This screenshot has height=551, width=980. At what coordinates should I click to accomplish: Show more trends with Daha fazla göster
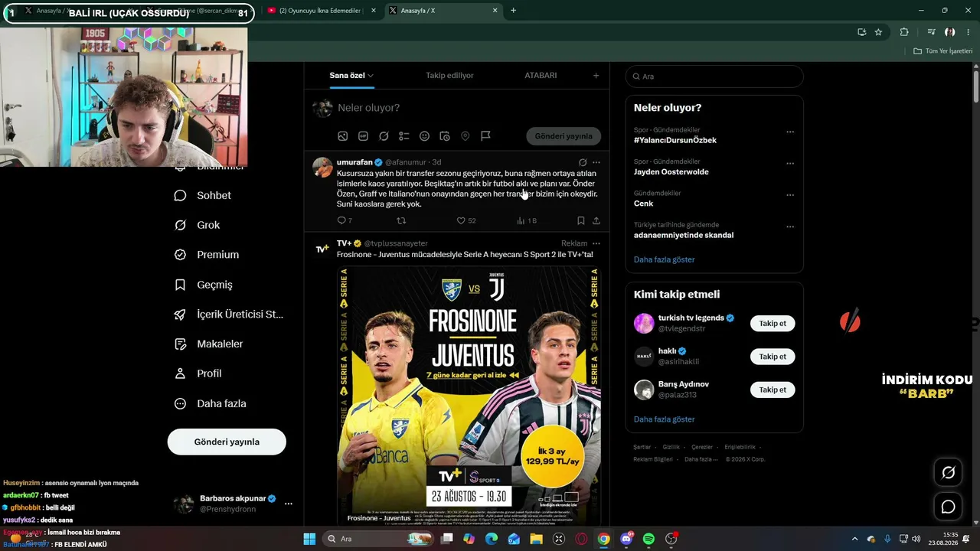coord(665,259)
